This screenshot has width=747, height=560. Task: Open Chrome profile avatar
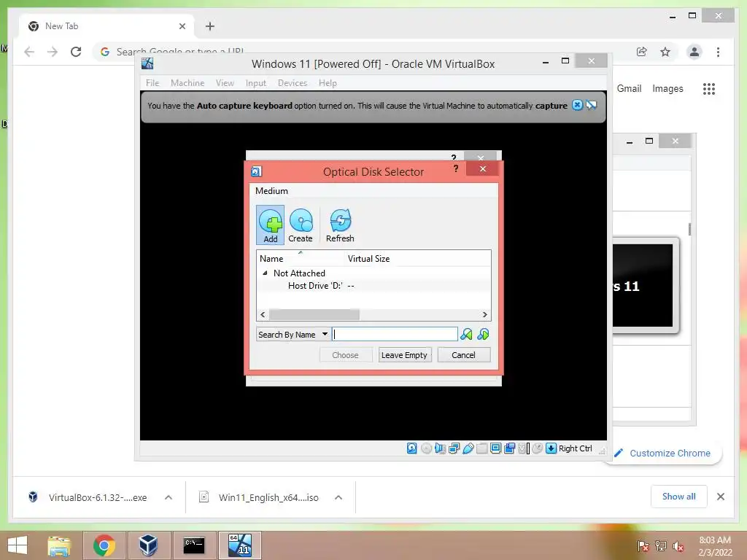coord(694,52)
